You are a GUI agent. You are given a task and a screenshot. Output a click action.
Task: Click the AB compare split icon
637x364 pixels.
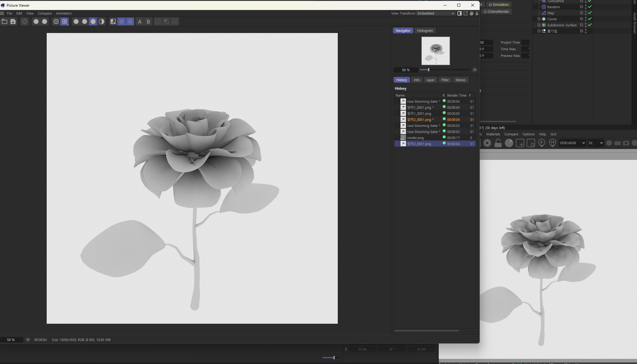click(113, 22)
